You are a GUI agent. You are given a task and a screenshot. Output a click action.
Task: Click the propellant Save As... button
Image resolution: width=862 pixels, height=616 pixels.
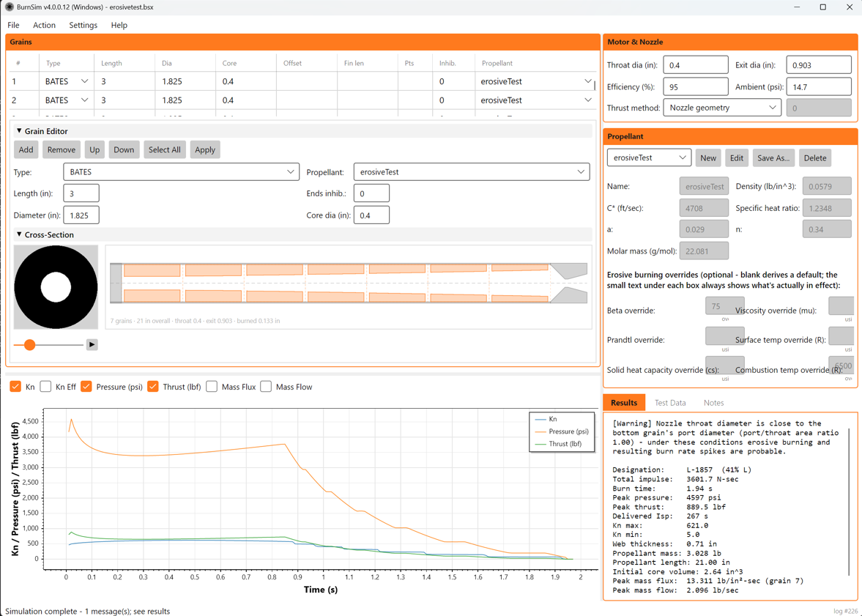[x=773, y=158]
